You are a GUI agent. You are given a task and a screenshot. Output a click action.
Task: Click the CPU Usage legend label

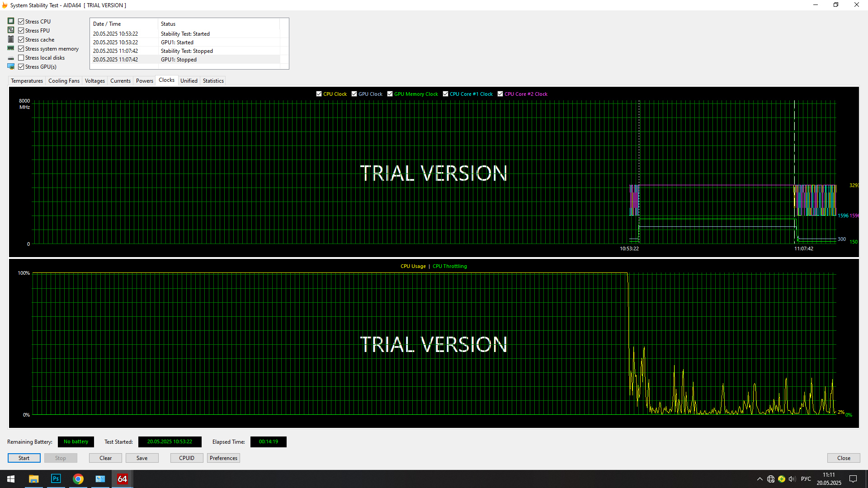[413, 266]
